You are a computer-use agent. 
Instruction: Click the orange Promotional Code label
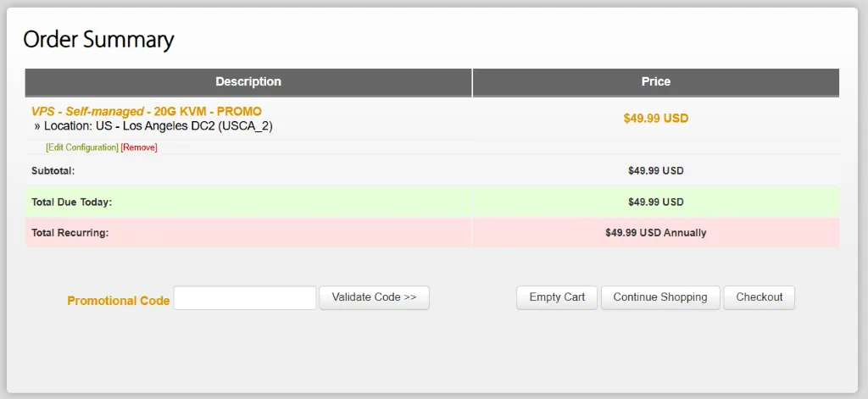coord(119,301)
